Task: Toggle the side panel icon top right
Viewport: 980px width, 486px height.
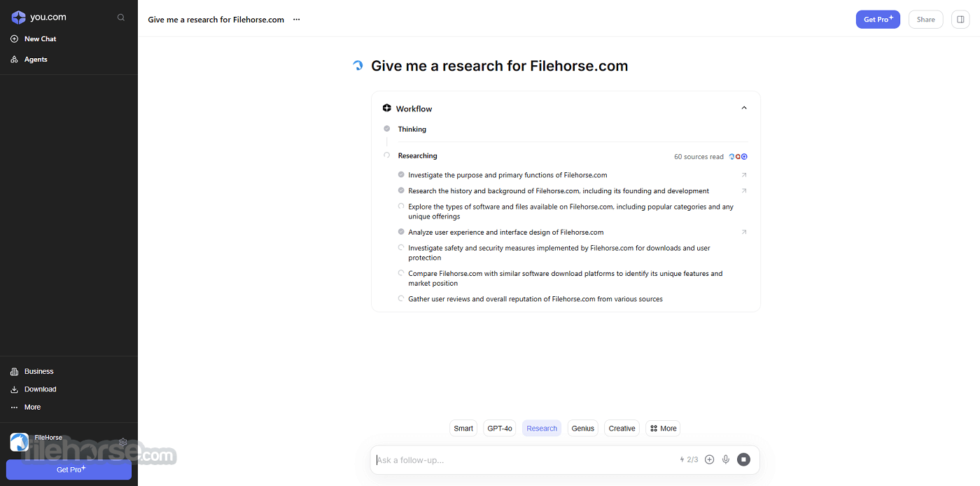Action: point(960,20)
